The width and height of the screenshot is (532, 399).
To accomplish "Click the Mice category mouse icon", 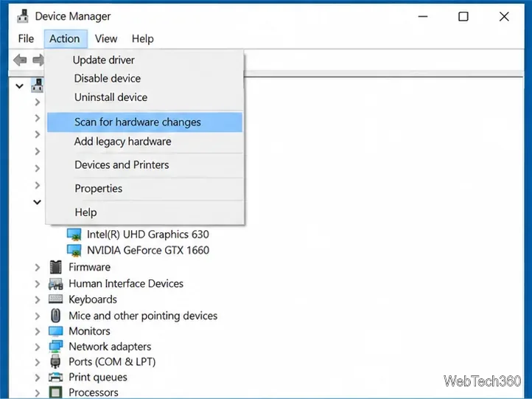I will (x=56, y=316).
